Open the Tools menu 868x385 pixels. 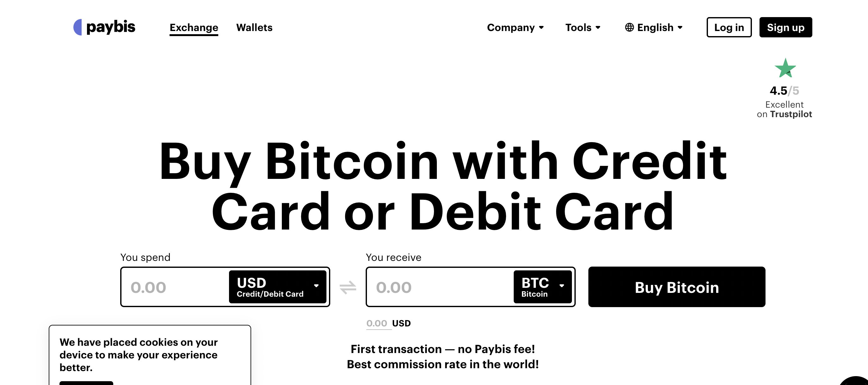pyautogui.click(x=583, y=27)
